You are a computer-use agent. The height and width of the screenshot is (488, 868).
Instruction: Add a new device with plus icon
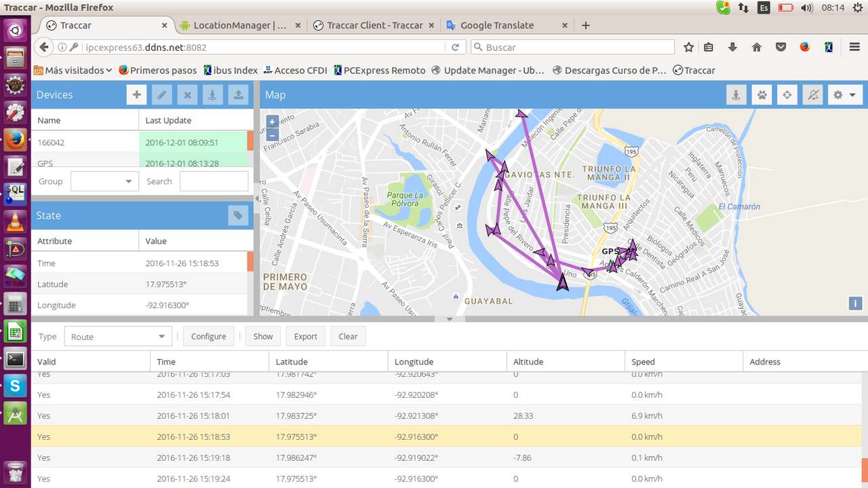click(136, 95)
